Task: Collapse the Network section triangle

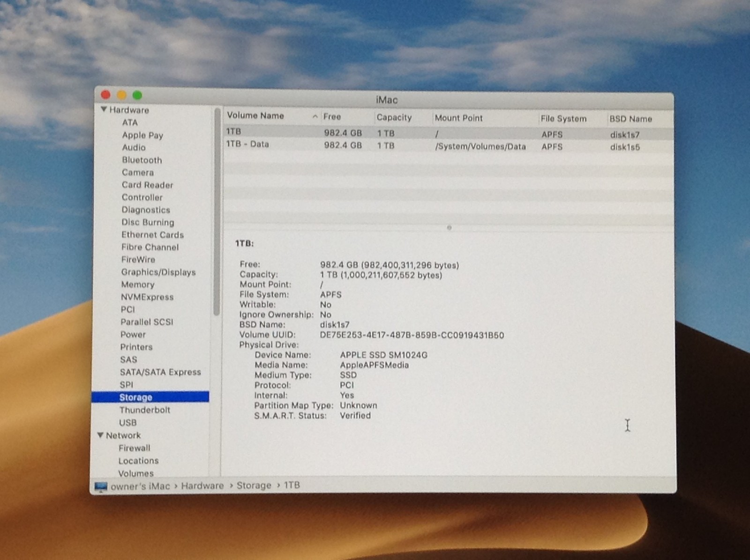Action: click(100, 435)
